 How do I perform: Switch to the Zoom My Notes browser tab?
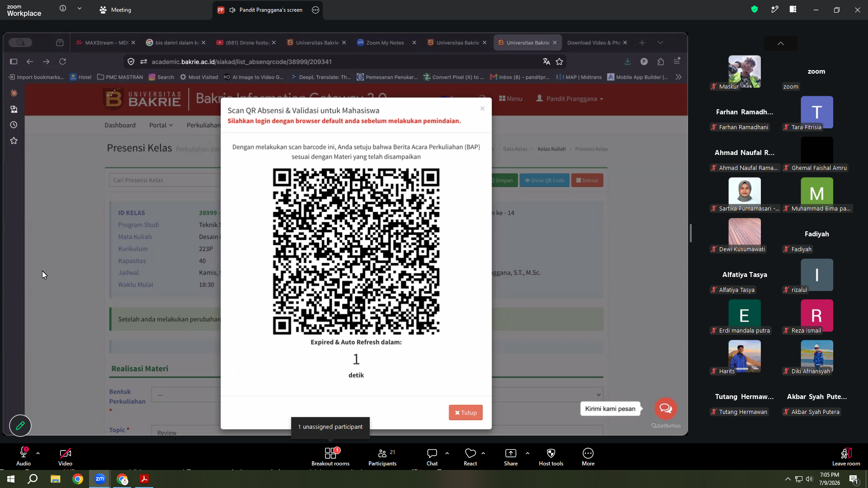(x=385, y=42)
